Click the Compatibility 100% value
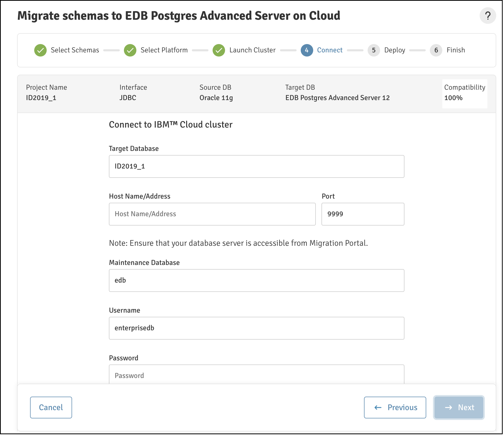The height and width of the screenshot is (435, 504). coord(453,98)
